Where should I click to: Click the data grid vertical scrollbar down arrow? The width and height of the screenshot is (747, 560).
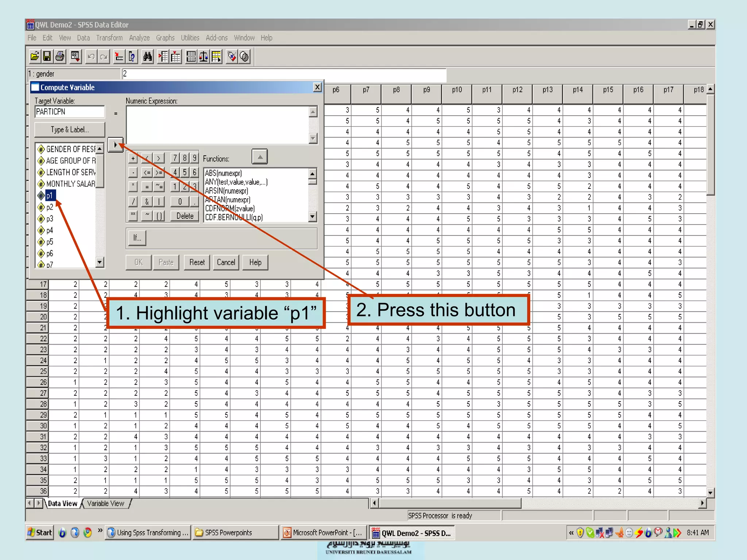[710, 493]
